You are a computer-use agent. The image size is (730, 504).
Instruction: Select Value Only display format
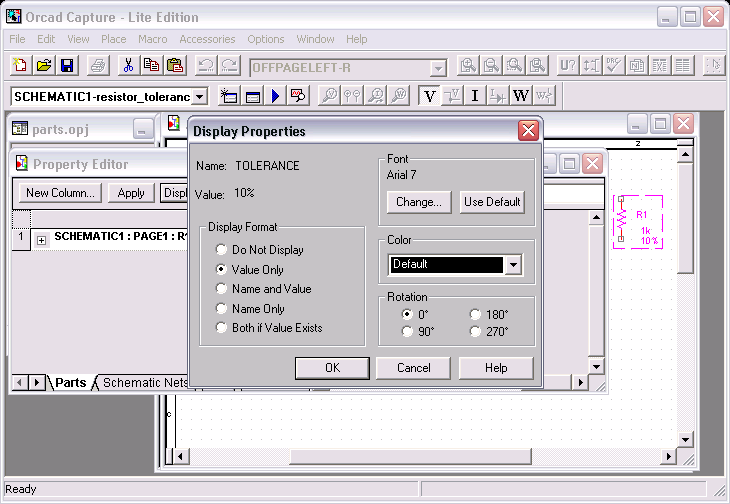click(x=250, y=269)
